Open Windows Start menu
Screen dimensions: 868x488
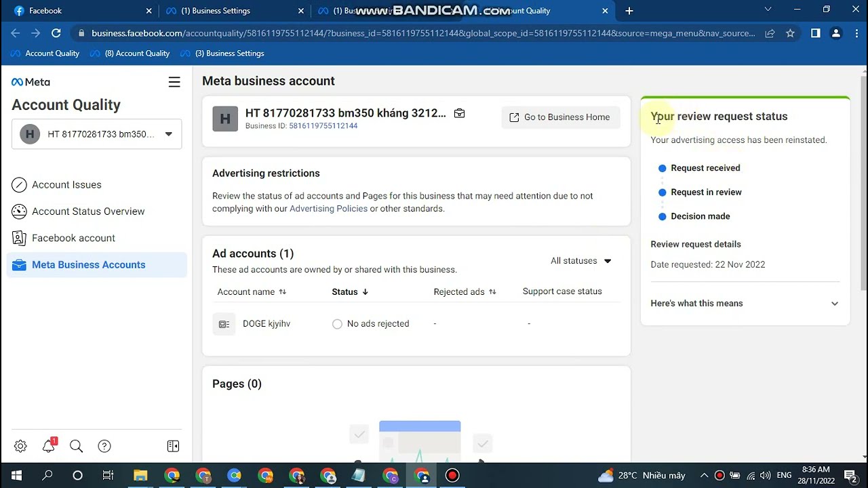(x=16, y=476)
